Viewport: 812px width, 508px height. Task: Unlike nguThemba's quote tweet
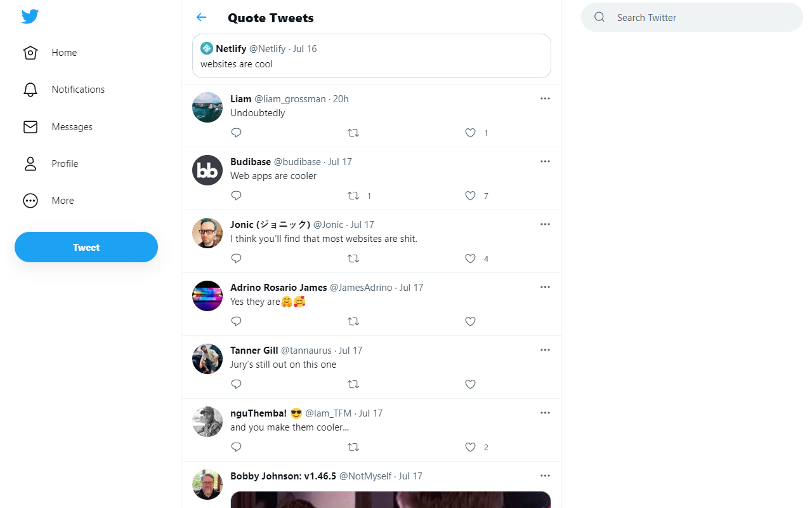[x=470, y=447]
